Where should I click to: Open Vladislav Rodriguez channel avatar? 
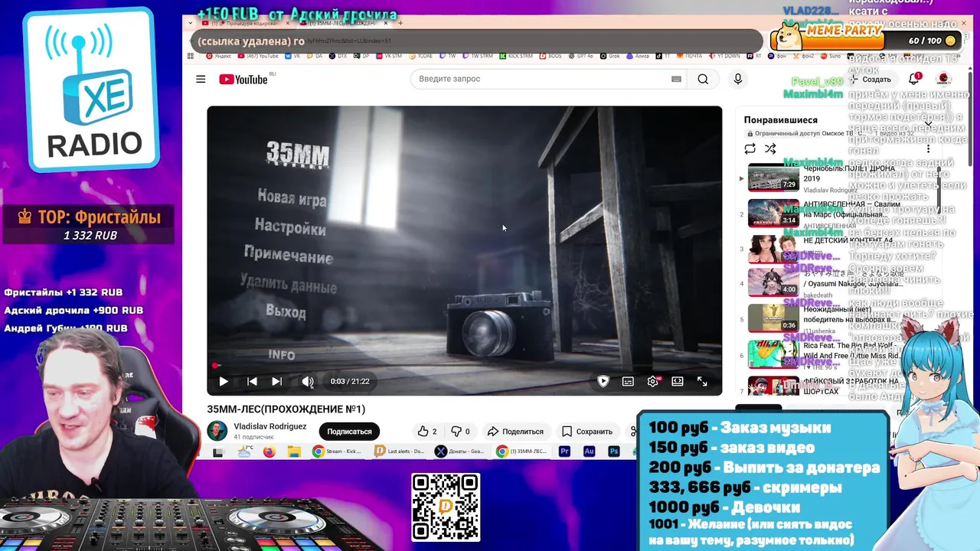(x=217, y=431)
